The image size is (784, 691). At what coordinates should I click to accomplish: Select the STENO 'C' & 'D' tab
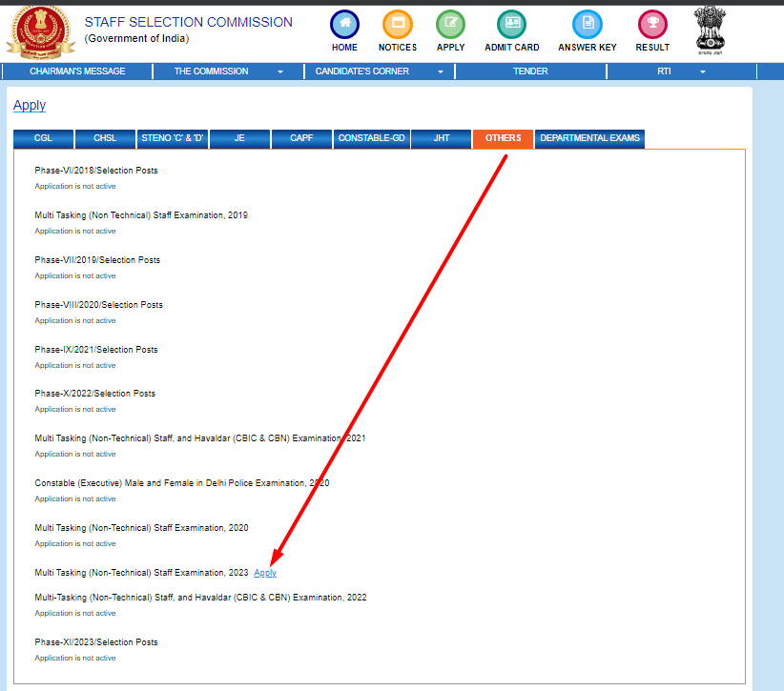click(x=173, y=138)
